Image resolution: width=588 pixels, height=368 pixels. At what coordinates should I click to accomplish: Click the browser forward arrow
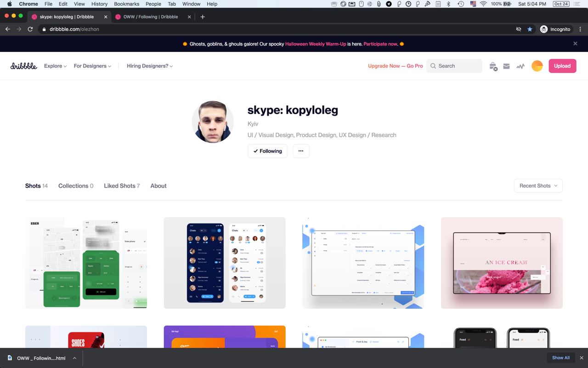point(19,29)
